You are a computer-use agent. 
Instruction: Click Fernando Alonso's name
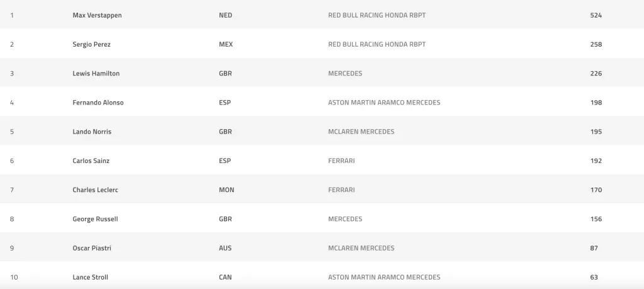(x=98, y=103)
